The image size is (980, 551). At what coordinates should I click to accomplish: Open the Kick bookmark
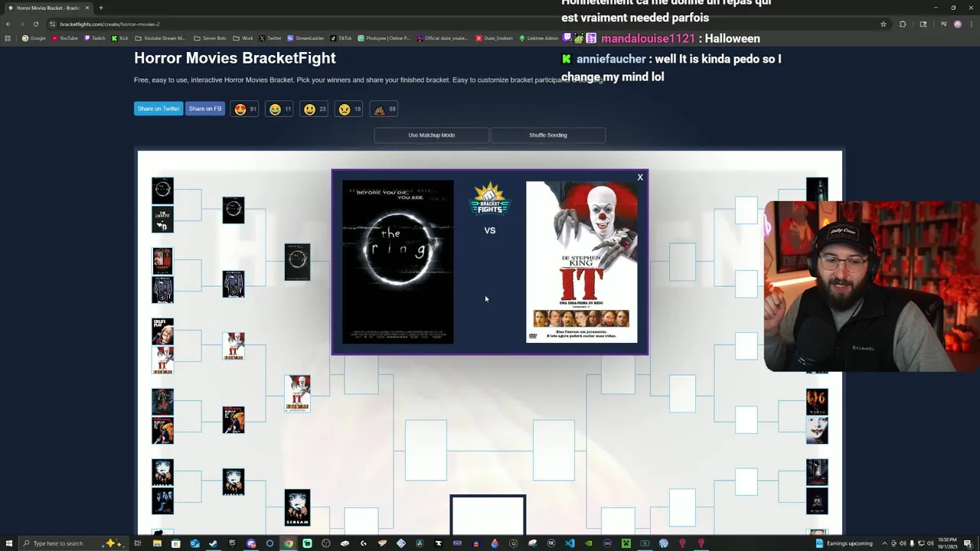point(120,38)
